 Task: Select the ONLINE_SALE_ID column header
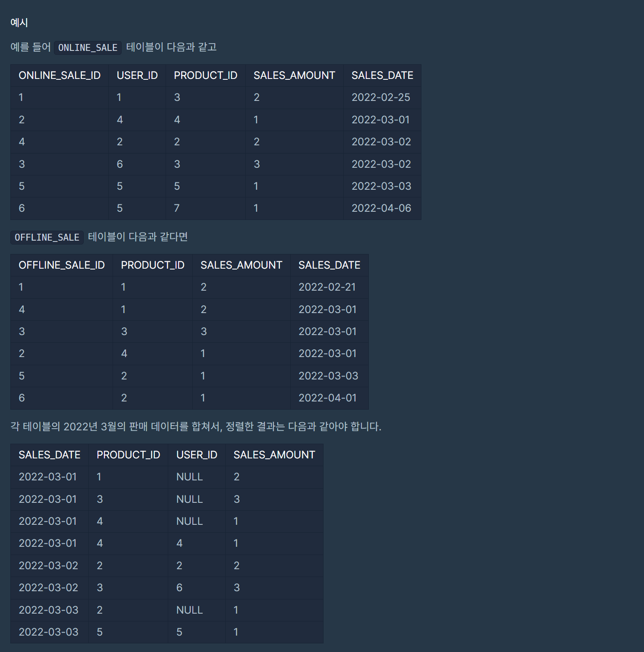tap(59, 75)
